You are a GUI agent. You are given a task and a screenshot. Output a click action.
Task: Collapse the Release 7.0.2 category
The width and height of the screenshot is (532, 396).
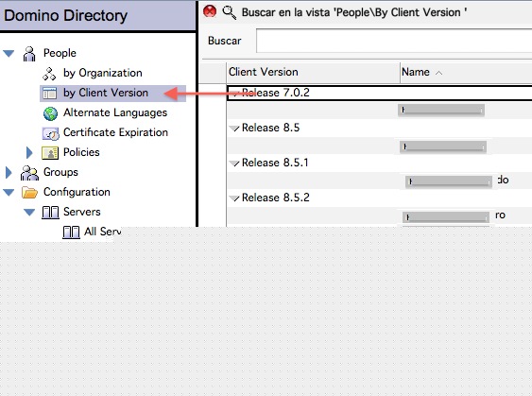point(234,93)
